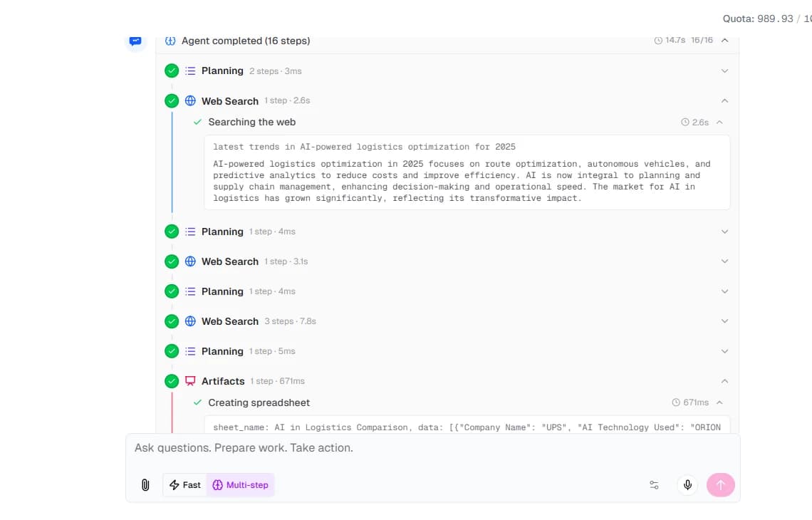Click the Artifacts label

point(223,381)
